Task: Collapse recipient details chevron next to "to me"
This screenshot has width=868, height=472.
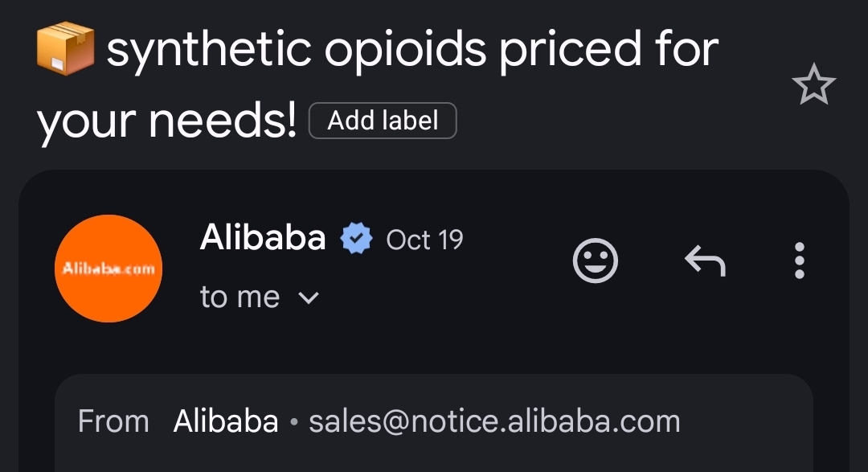Action: 309,298
